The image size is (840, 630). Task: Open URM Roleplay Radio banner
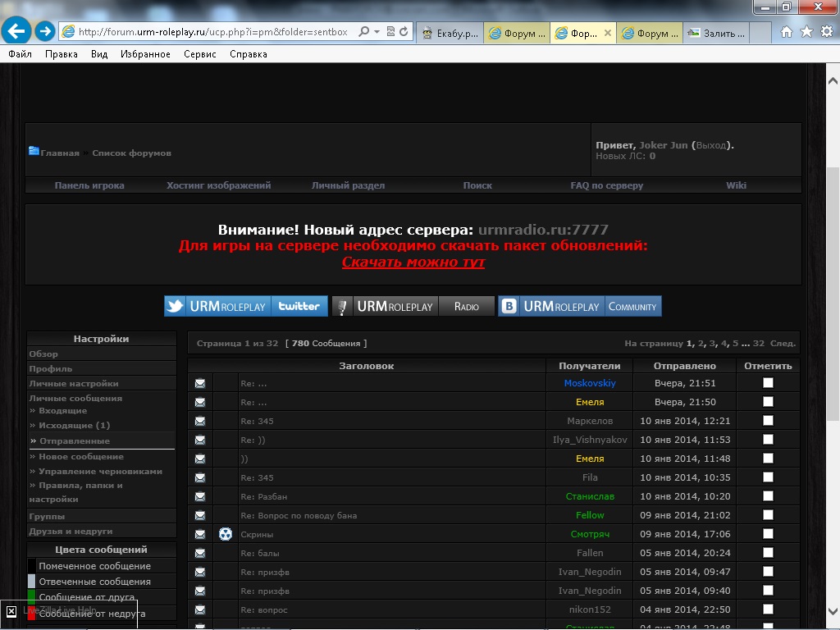(x=413, y=307)
